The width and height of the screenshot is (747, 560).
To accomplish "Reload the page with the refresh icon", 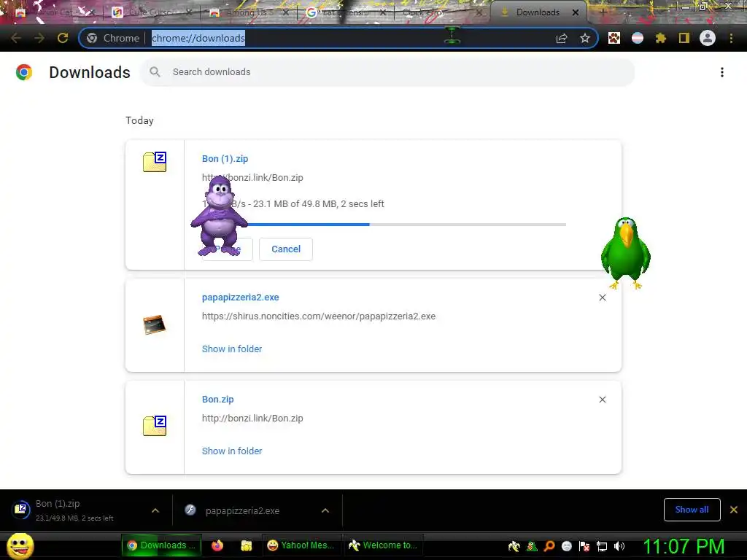I will coord(63,38).
